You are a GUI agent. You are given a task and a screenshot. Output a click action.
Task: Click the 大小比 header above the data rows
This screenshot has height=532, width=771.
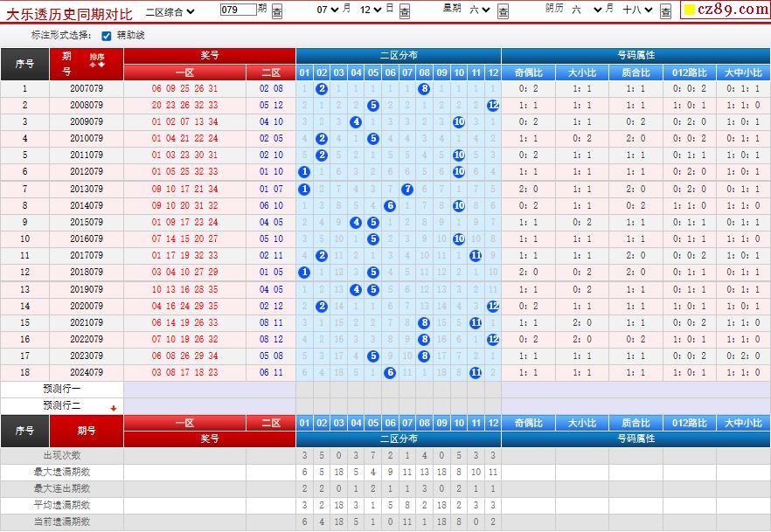coord(582,73)
